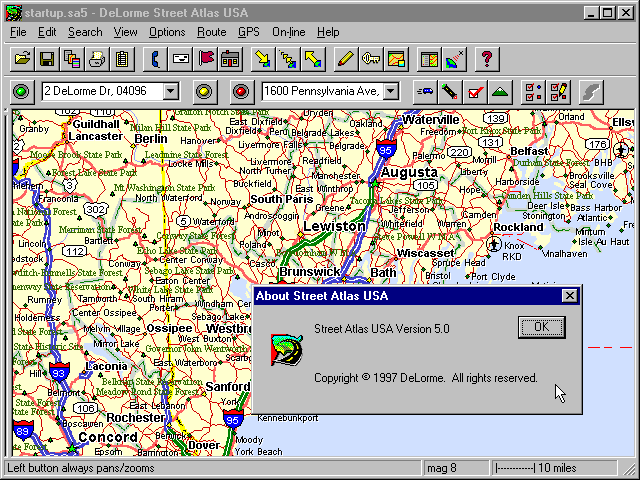The image size is (640, 480).
Task: Select the pencil draw tool
Action: pyautogui.click(x=346, y=60)
